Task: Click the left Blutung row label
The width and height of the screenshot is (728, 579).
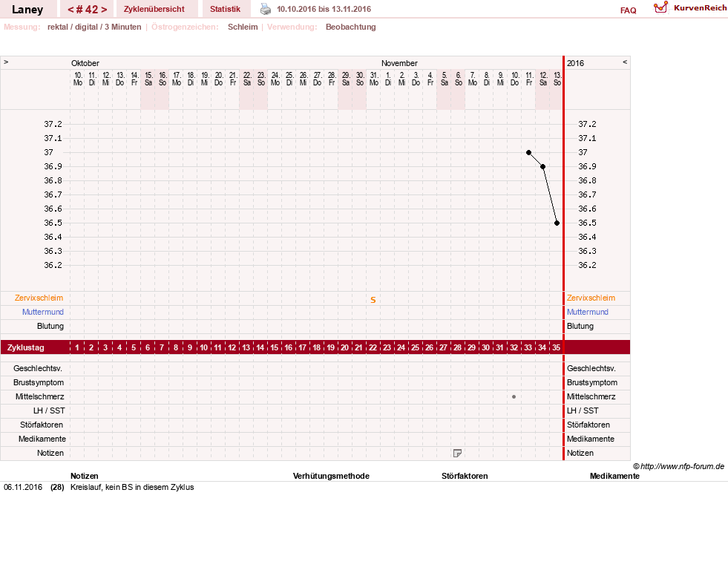Action: point(50,326)
